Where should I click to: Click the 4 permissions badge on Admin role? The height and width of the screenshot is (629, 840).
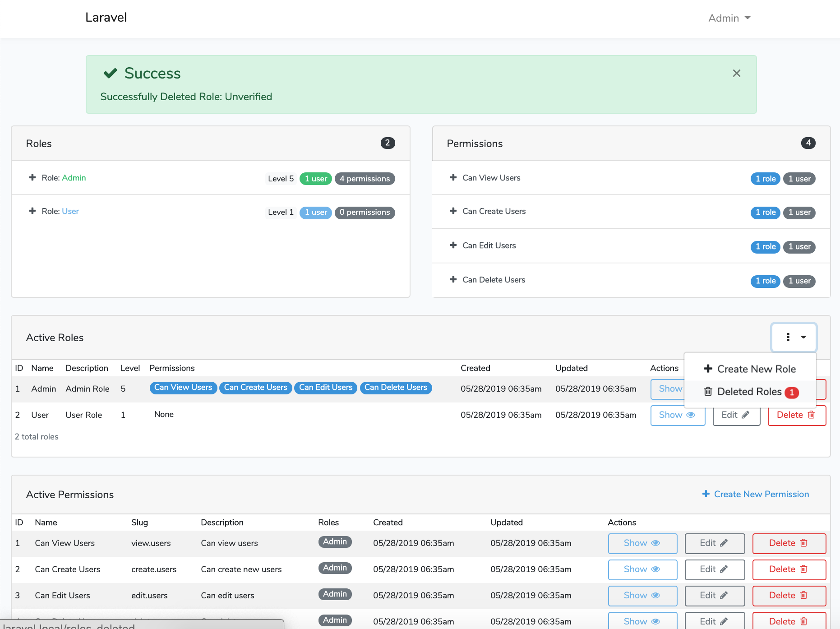365,178
